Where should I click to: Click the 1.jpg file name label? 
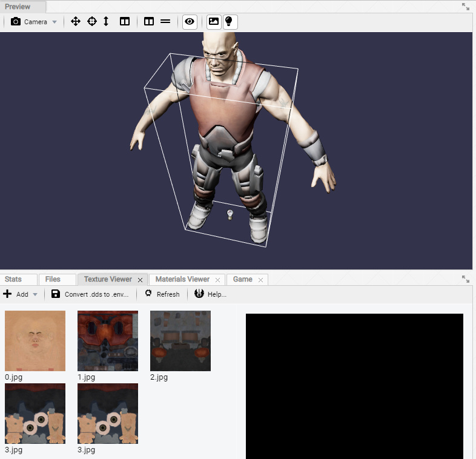coord(86,377)
